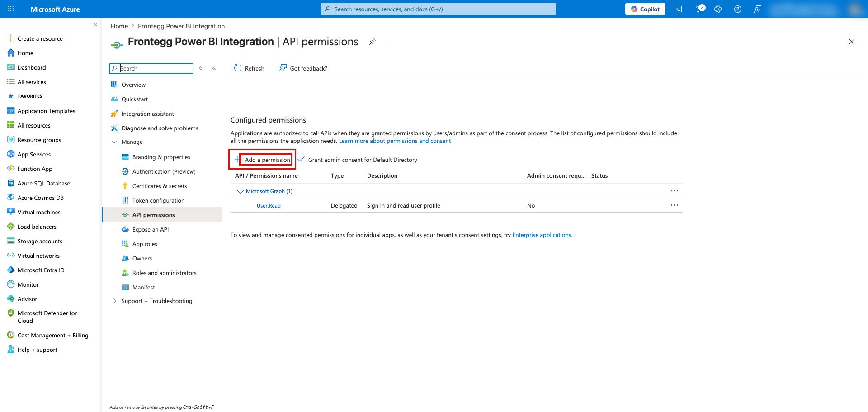Open Manifest menu item
The width and height of the screenshot is (868, 412).
coord(143,287)
